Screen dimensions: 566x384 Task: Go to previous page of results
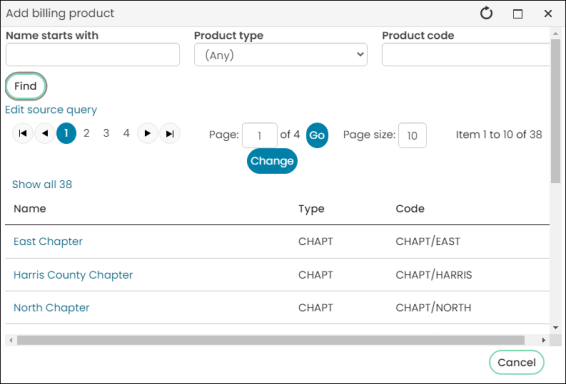[x=45, y=133]
